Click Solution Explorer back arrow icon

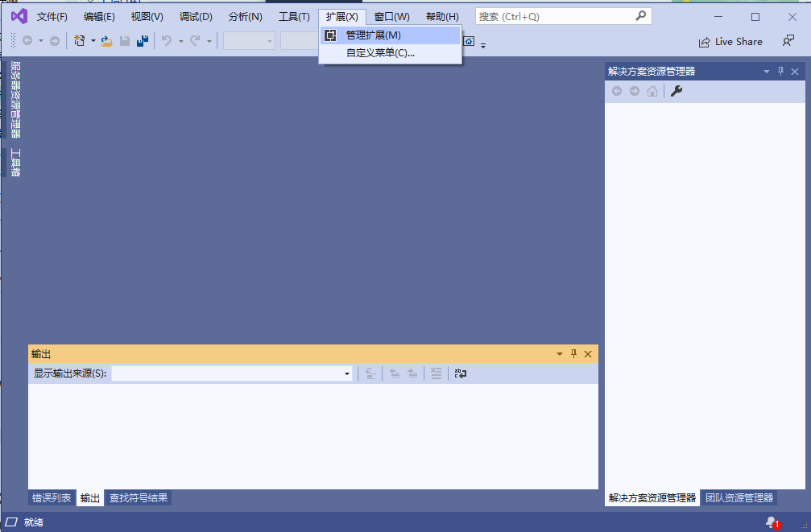click(x=617, y=91)
